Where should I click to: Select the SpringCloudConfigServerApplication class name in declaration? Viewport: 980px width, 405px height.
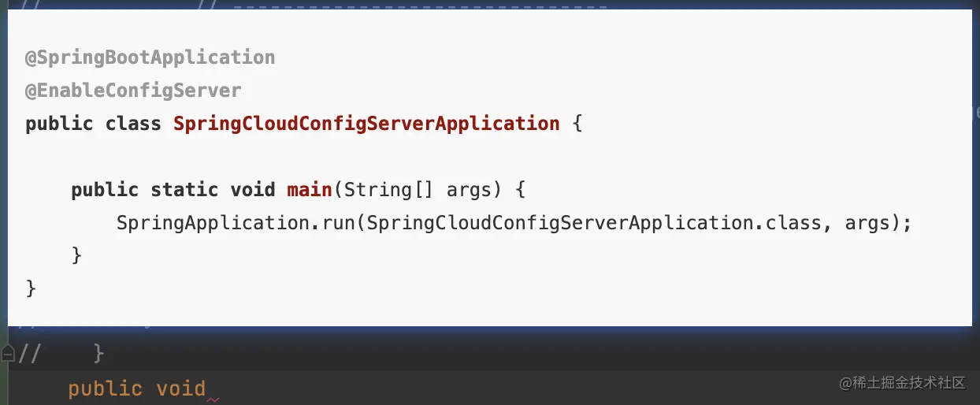point(366,124)
